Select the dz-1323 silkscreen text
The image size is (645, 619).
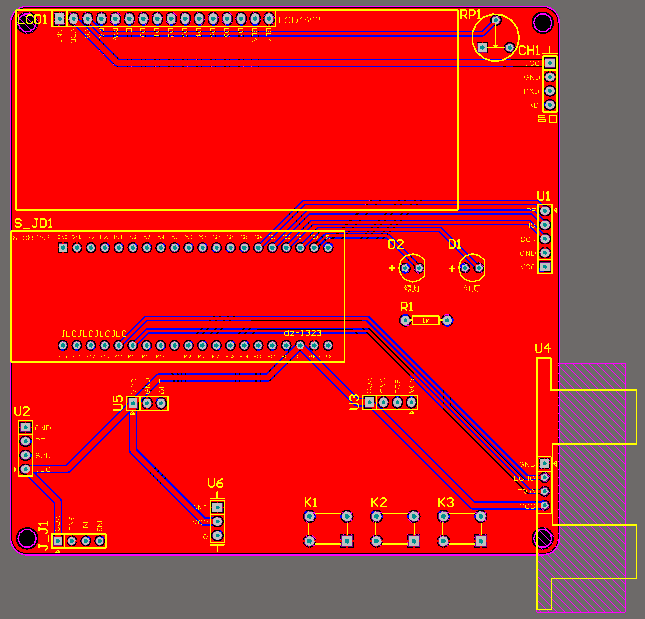tap(302, 333)
